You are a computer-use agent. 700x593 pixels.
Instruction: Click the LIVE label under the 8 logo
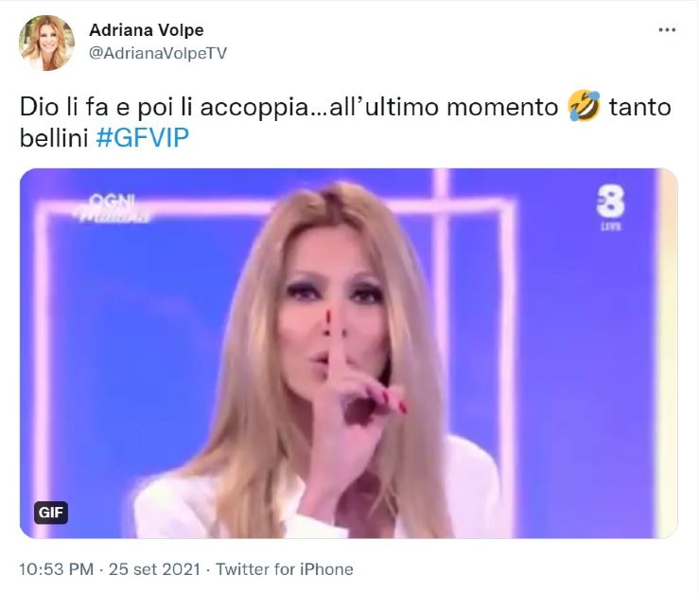click(611, 227)
